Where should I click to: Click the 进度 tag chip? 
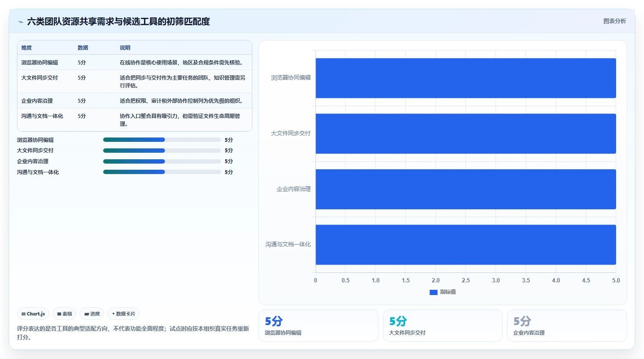(x=92, y=314)
